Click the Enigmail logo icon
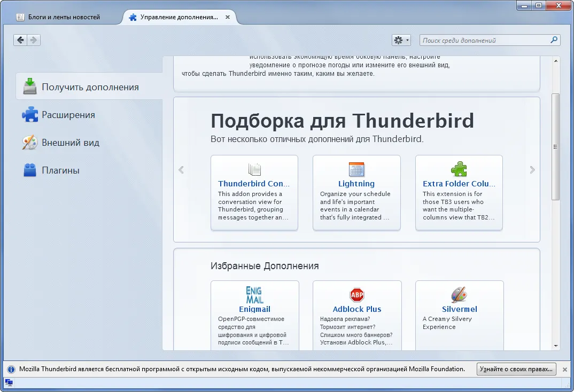Image resolution: width=574 pixels, height=392 pixels. click(254, 295)
